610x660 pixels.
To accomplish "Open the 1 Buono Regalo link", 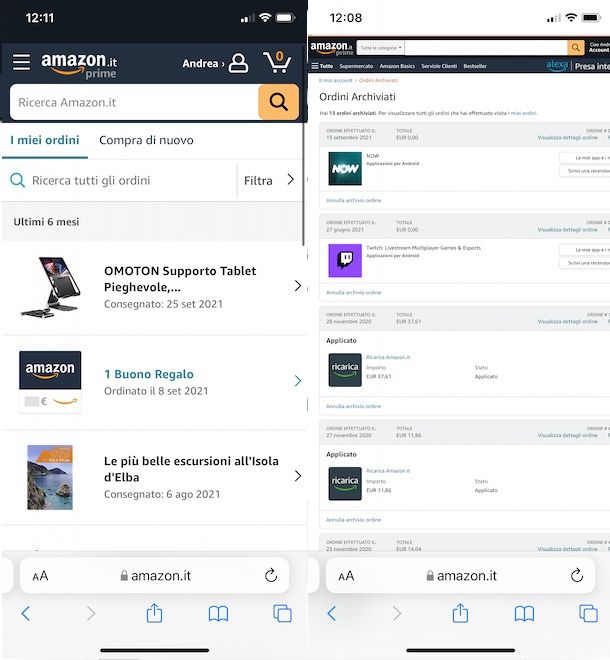I will point(149,374).
